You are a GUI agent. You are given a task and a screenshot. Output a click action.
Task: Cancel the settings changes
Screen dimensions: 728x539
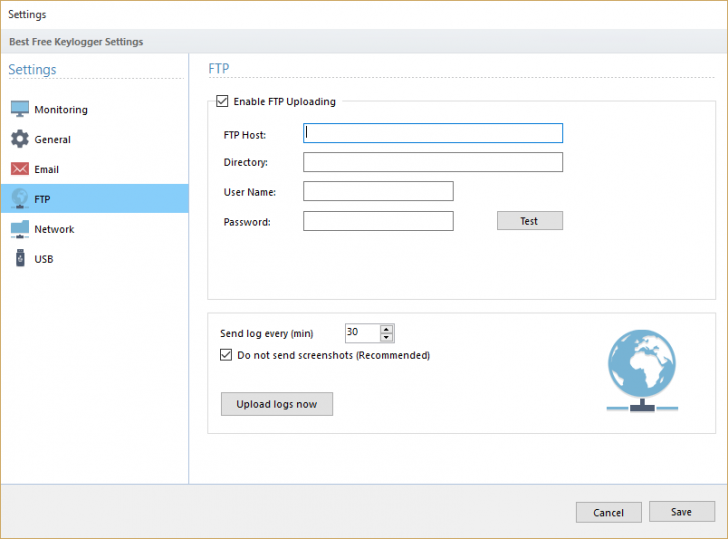[609, 512]
